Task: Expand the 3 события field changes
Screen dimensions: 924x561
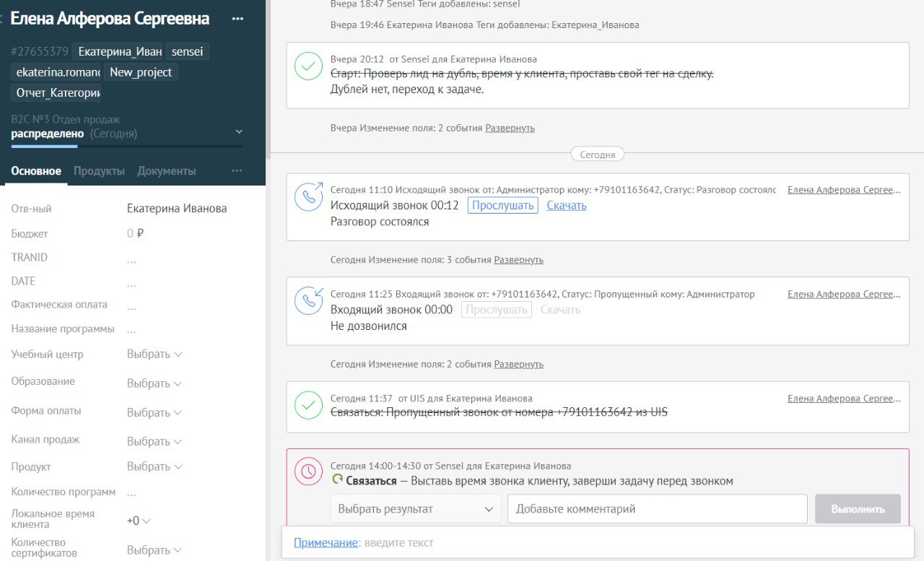Action: click(518, 260)
